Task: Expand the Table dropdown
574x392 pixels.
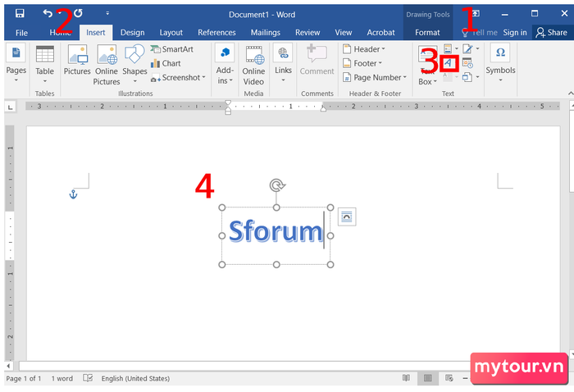Action: point(44,81)
